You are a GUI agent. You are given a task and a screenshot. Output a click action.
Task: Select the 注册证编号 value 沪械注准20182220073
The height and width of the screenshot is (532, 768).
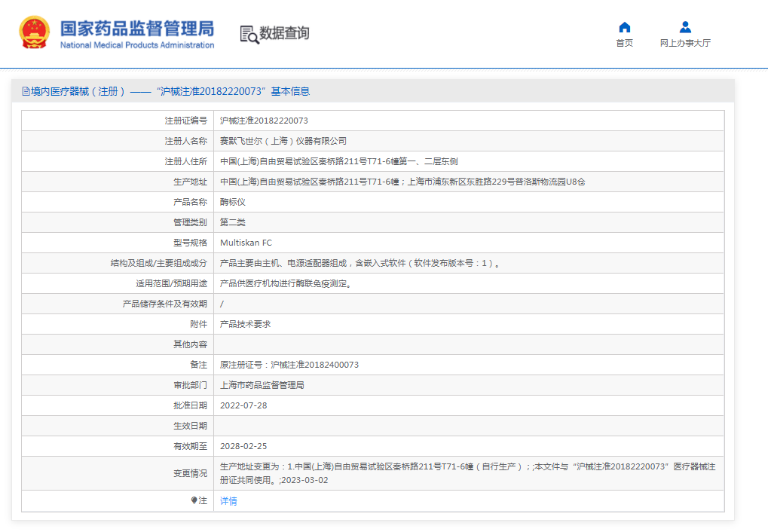[x=264, y=121]
